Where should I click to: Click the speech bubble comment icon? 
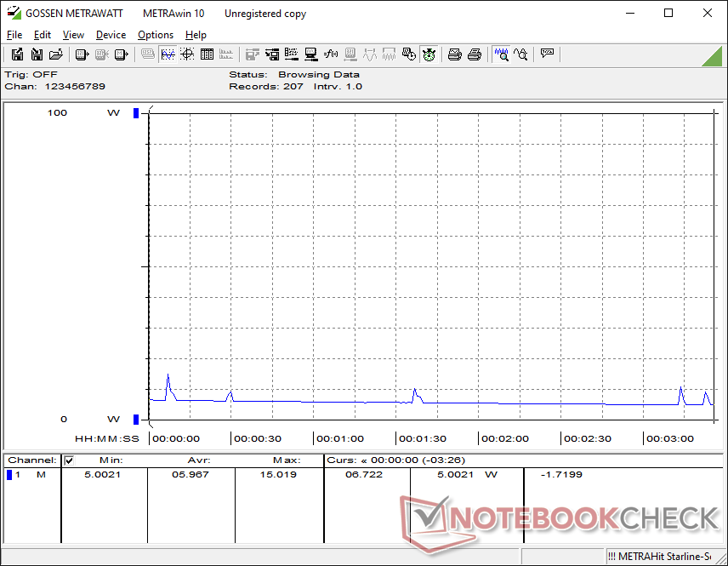pyautogui.click(x=547, y=54)
